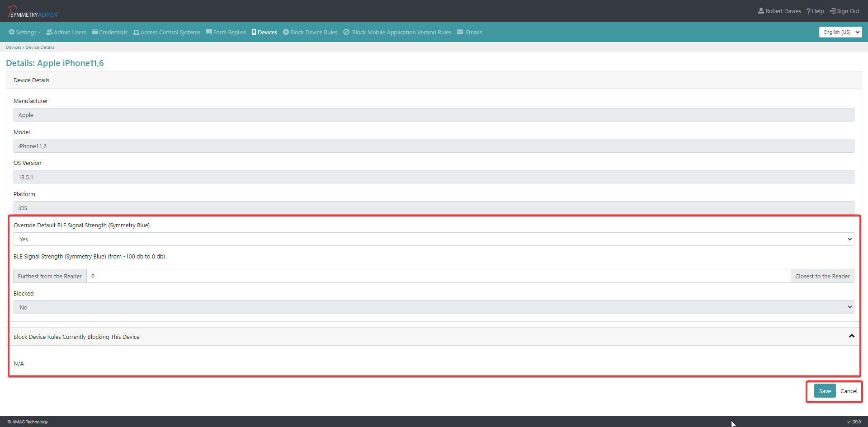Click the Symmetry Admin logo
The image size is (868, 427).
(33, 12)
